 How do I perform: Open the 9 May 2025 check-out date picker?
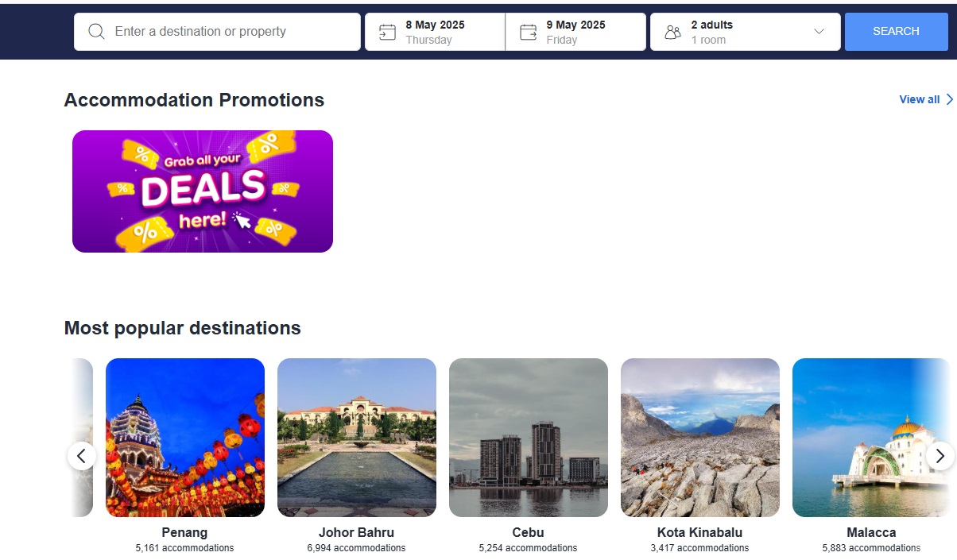[575, 32]
